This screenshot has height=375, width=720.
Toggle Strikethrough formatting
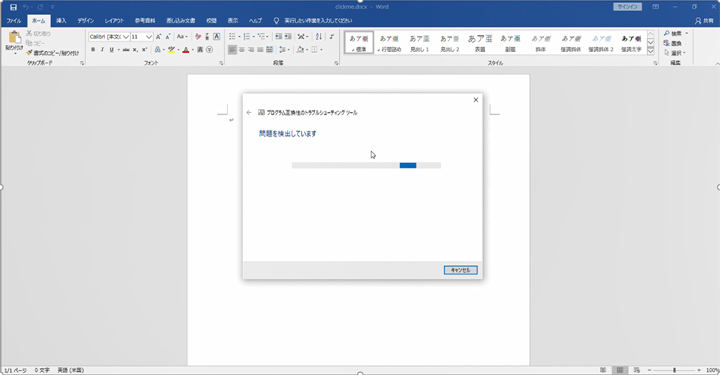[125, 50]
